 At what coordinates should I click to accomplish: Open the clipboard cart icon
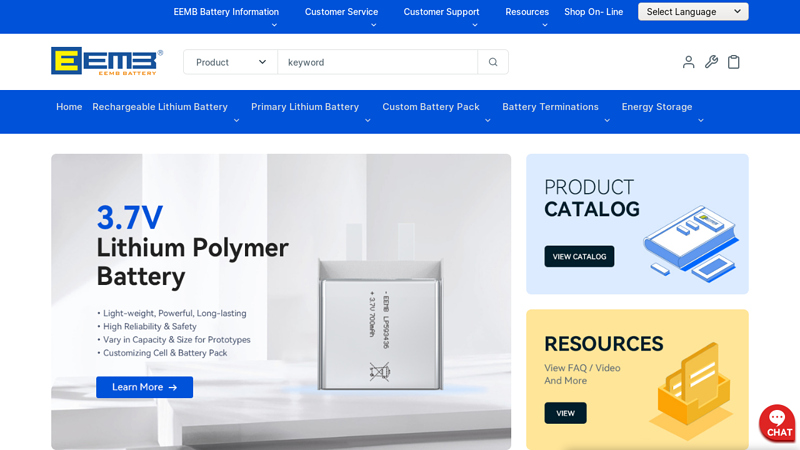pyautogui.click(x=734, y=62)
